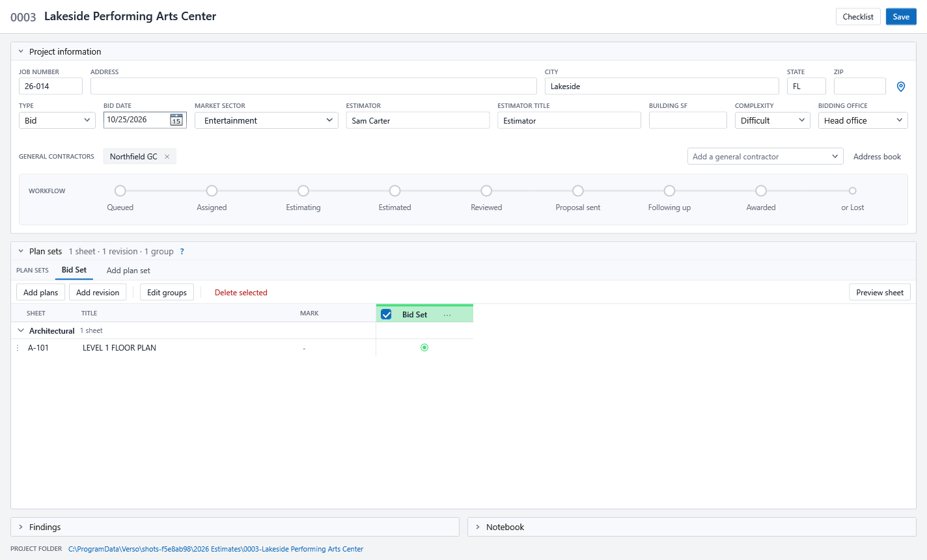Expand the Notebook panel

(478, 527)
